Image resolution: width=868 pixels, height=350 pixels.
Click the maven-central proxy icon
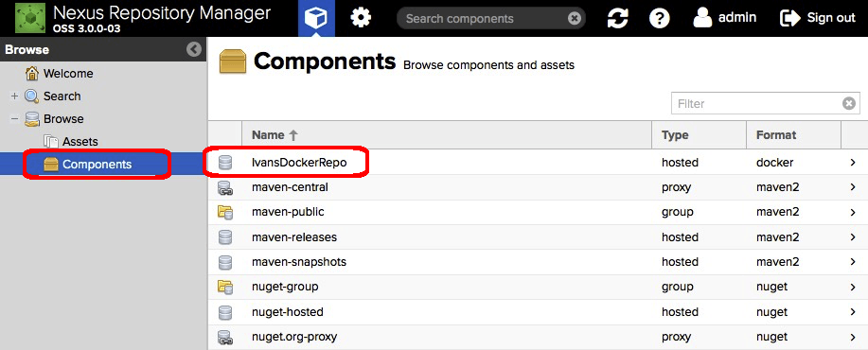224,187
